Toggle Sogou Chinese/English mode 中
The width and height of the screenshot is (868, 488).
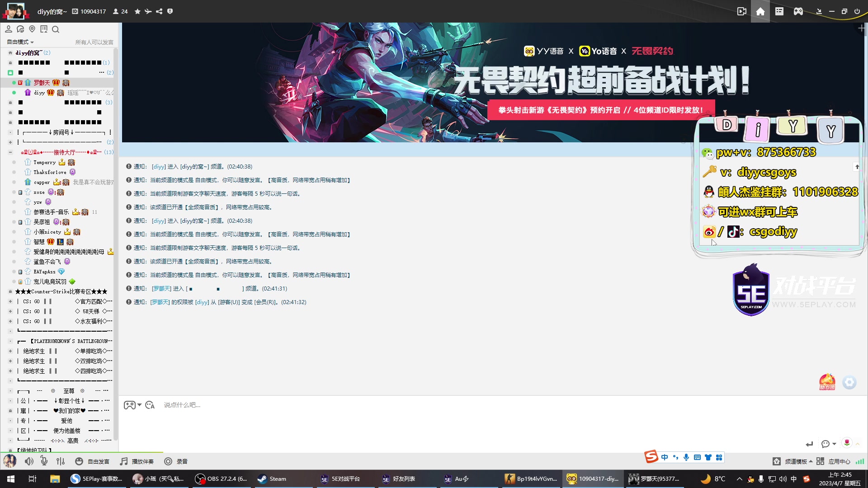click(x=665, y=457)
